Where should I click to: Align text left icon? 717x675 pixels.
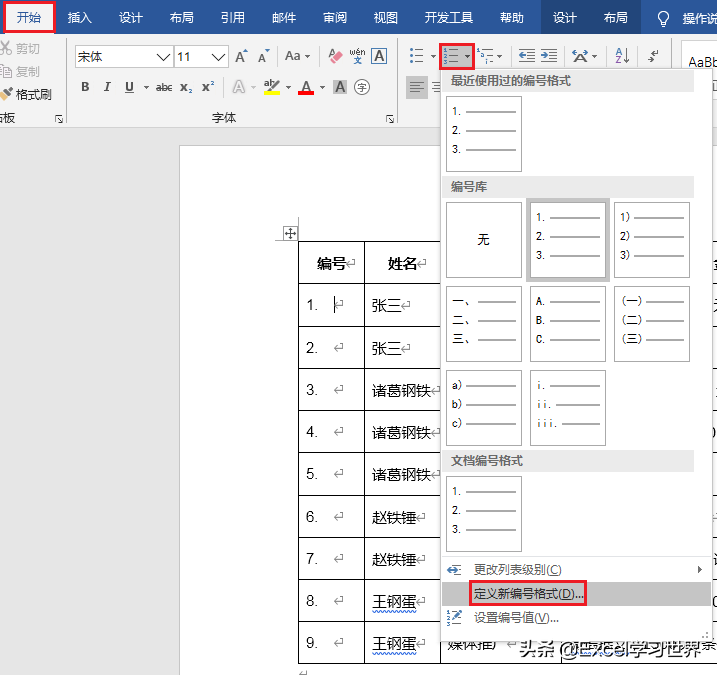pos(417,86)
